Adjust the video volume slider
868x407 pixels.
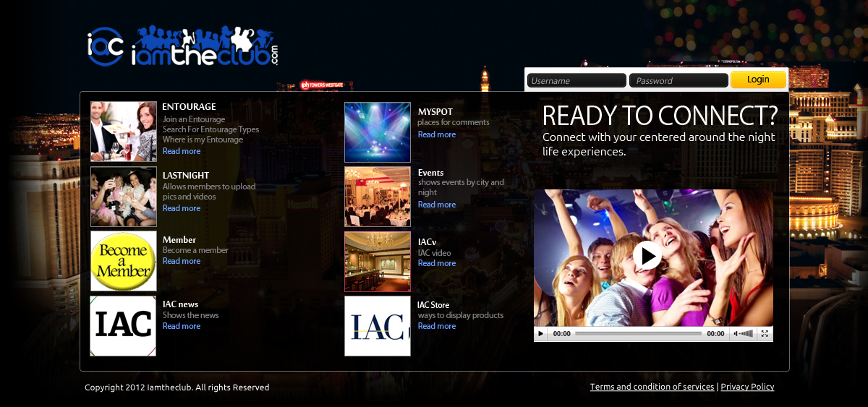(746, 334)
